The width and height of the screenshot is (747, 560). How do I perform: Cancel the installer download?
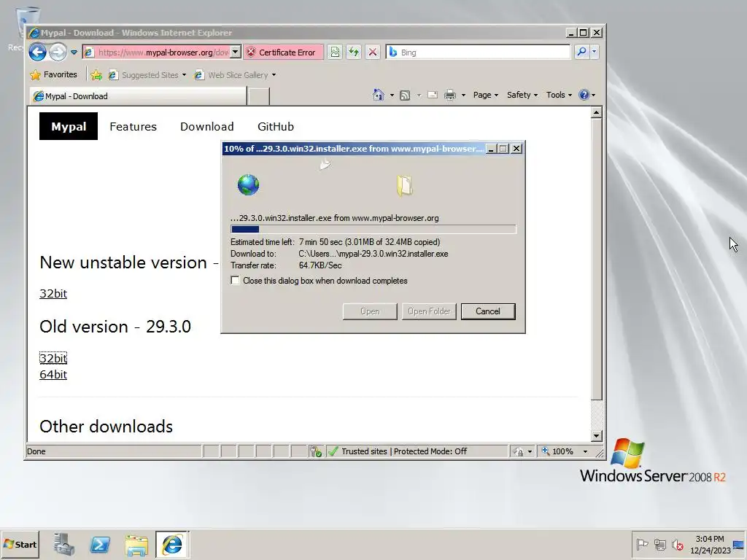pyautogui.click(x=488, y=311)
